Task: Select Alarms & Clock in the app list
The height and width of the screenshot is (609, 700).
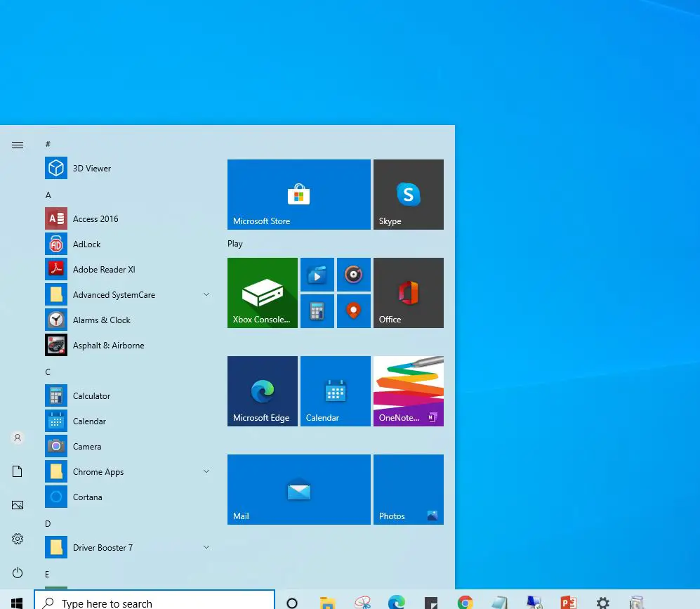Action: click(x=101, y=320)
